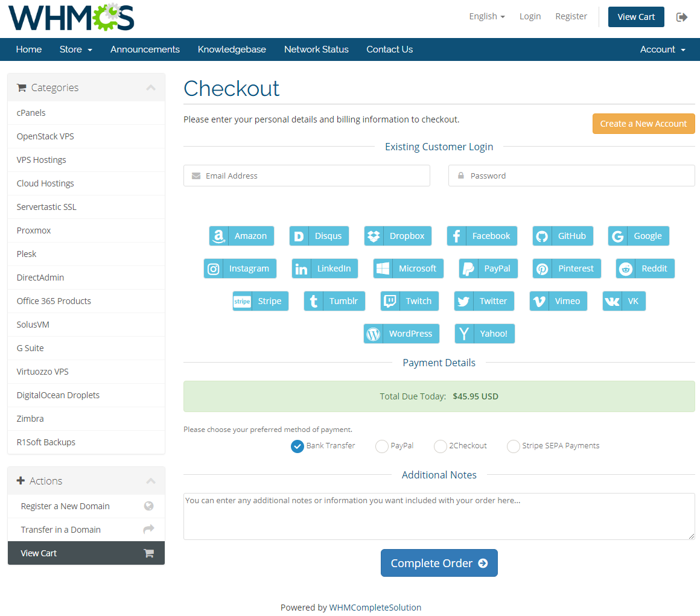Click Transfer in a Domain action

click(x=86, y=530)
